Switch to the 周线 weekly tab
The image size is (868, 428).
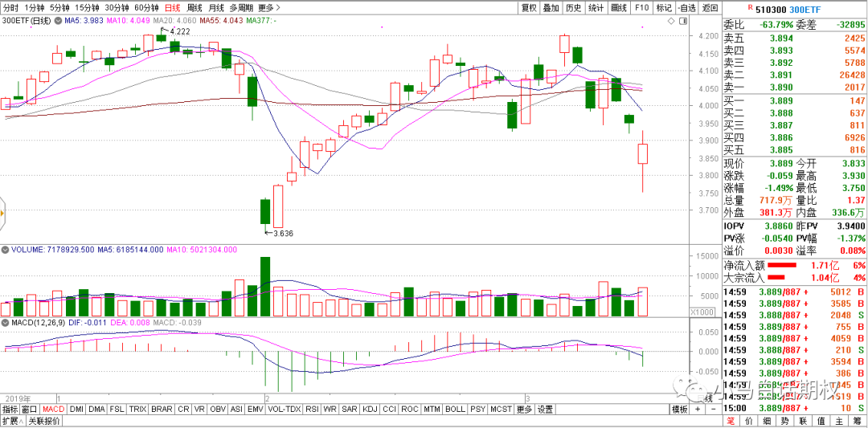(194, 8)
